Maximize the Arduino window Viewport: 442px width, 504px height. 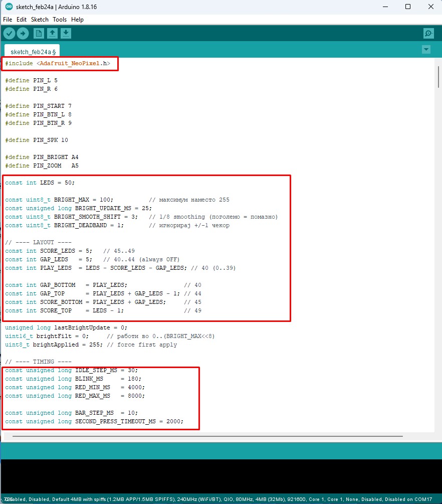click(x=408, y=7)
